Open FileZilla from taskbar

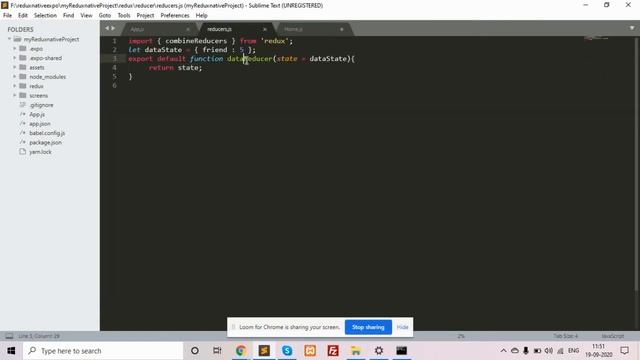[333, 351]
